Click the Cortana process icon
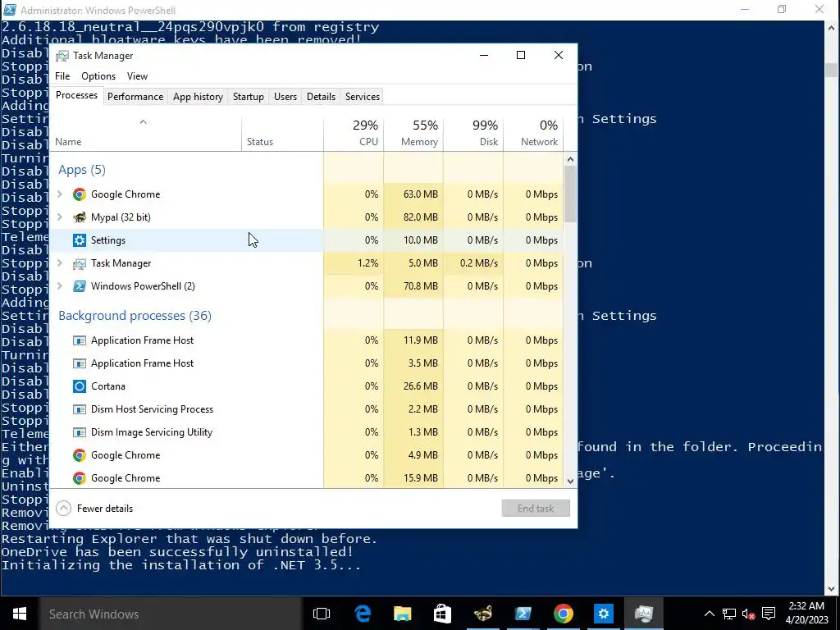This screenshot has width=840, height=630. click(x=80, y=386)
